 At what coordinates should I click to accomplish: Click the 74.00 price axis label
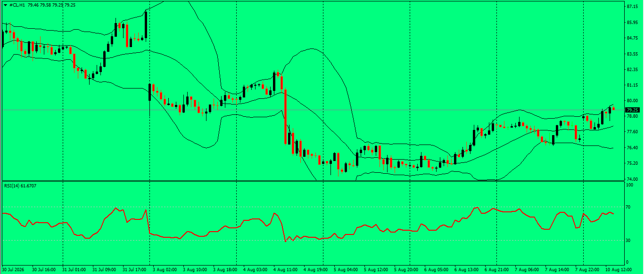[x=632, y=179]
